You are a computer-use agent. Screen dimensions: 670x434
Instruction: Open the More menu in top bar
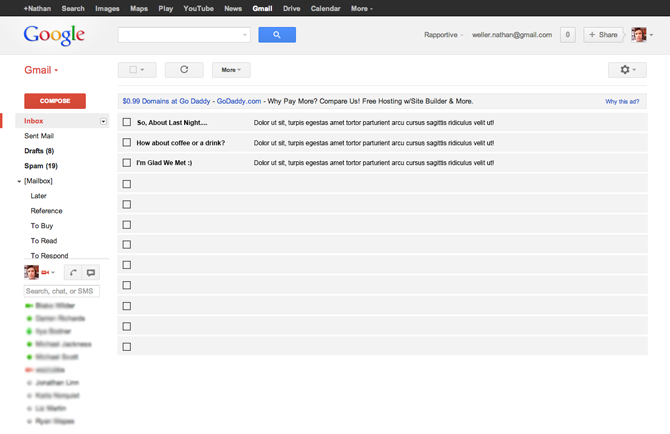[362, 8]
